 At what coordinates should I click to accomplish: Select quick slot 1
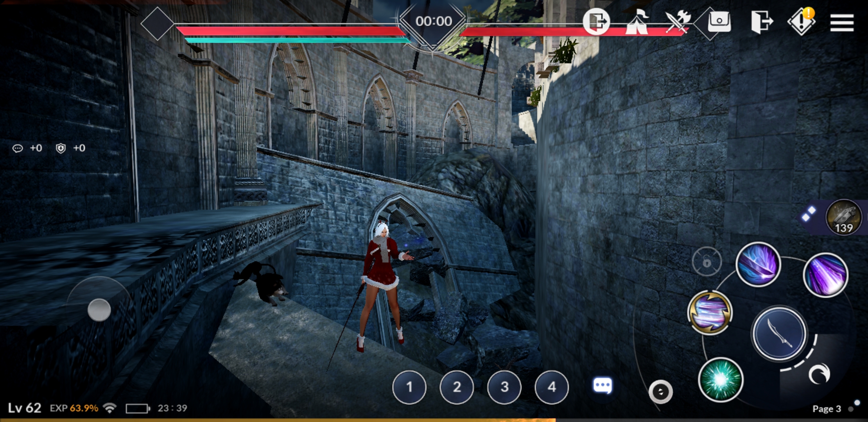point(409,387)
